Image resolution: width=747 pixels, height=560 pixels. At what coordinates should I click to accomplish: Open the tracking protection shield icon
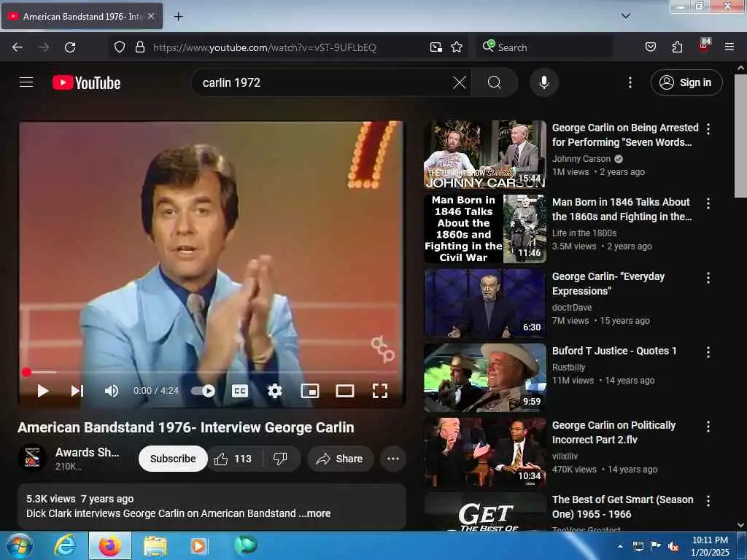tap(120, 47)
